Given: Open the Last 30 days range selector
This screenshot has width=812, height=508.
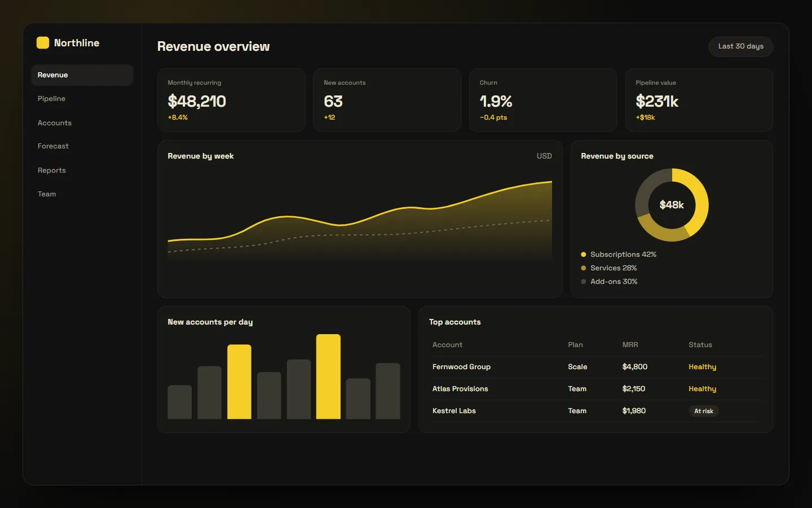Looking at the screenshot, I should (x=740, y=46).
